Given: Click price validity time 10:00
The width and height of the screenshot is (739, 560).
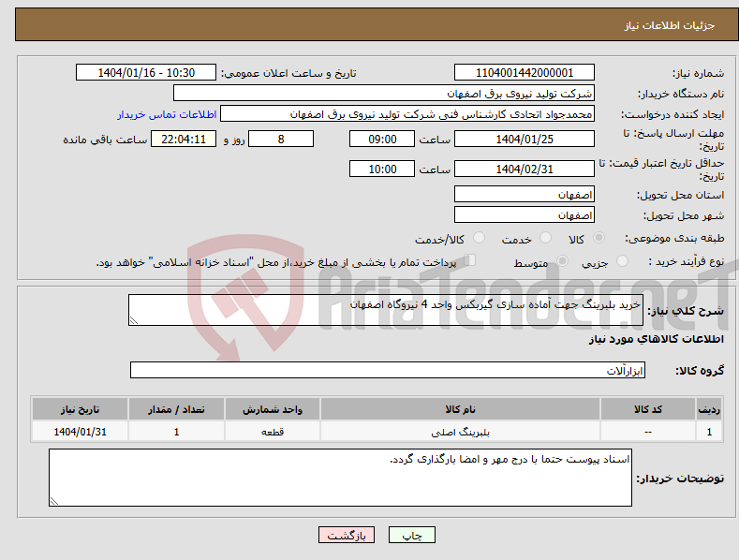Looking at the screenshot, I should pyautogui.click(x=382, y=169).
